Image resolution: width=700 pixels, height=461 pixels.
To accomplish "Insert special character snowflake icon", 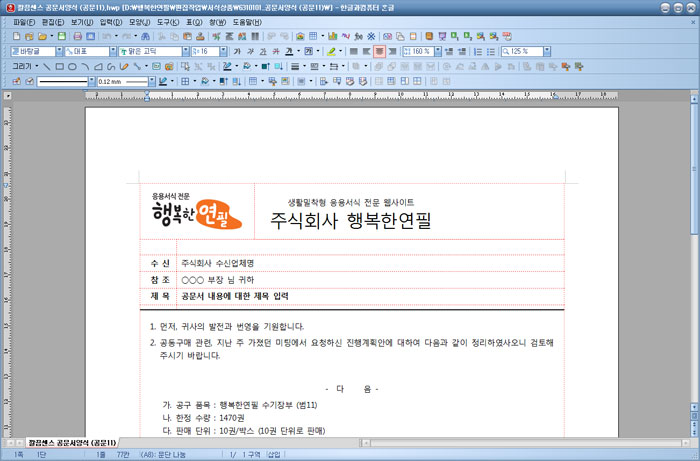I will (x=371, y=36).
